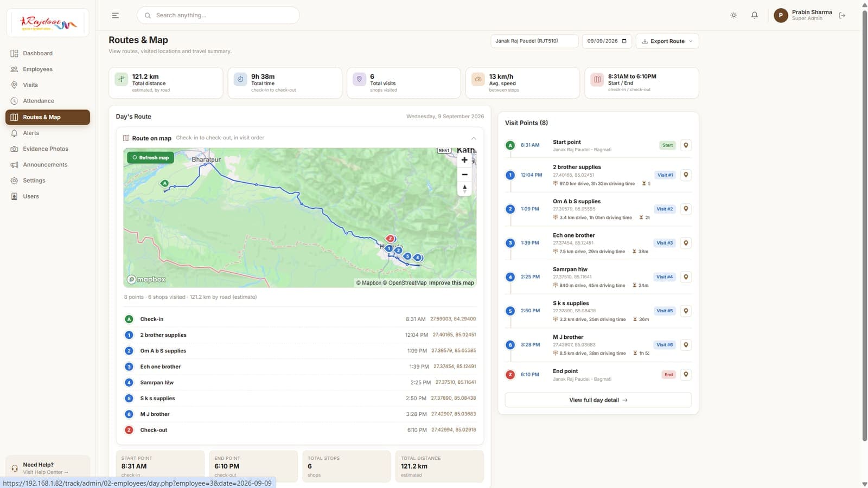This screenshot has width=868, height=488.
Task: Go to Dashboard in sidebar
Action: [48, 53]
